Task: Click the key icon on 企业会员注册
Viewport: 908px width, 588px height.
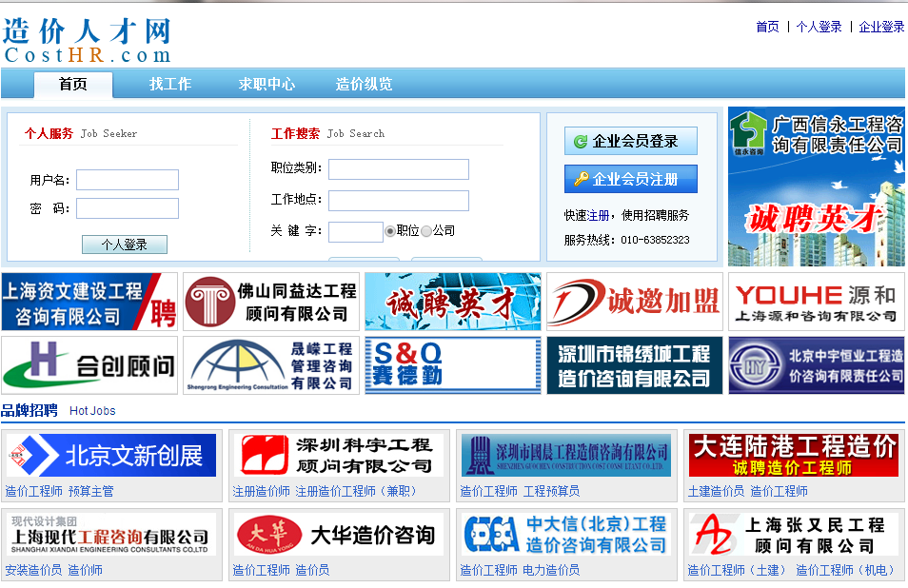Action: click(581, 179)
